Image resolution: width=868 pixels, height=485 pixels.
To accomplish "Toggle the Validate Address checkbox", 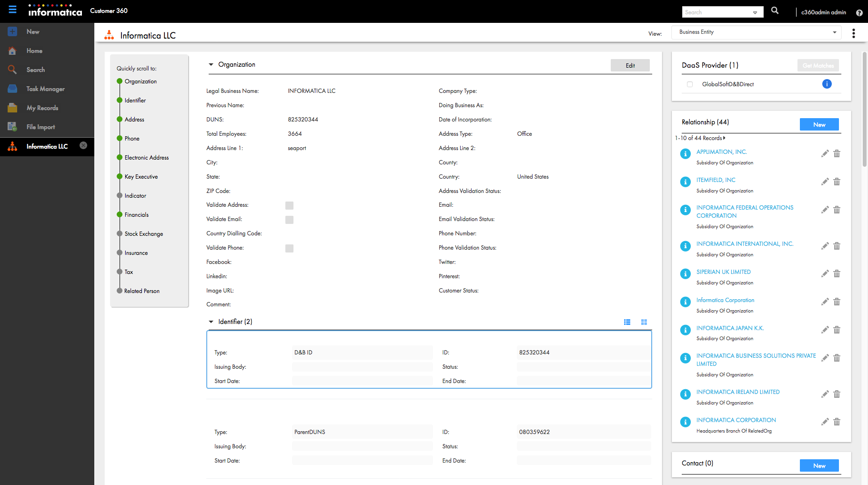I will coord(289,205).
